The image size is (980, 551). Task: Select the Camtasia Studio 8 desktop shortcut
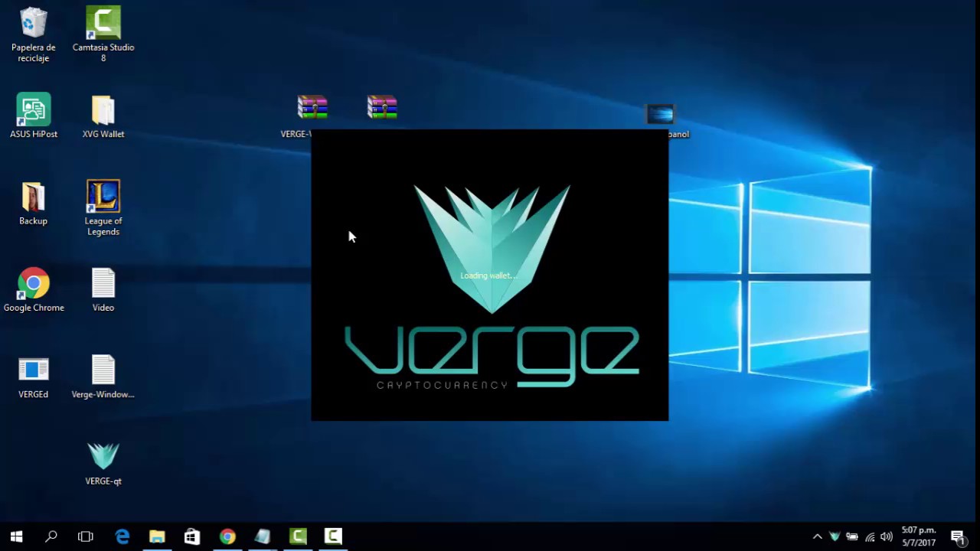pyautogui.click(x=103, y=34)
